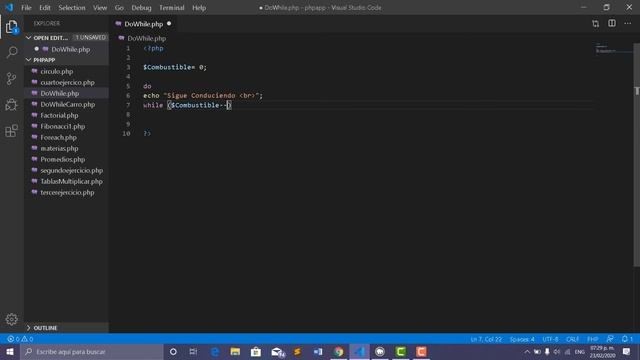Click the Windows search box on taskbar

tap(92, 351)
